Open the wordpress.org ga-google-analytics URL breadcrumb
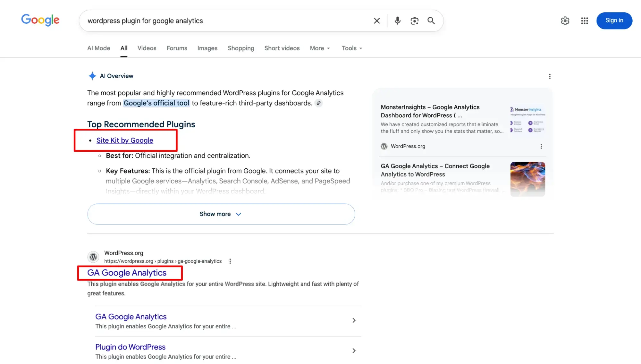This screenshot has height=364, width=641. point(163,261)
